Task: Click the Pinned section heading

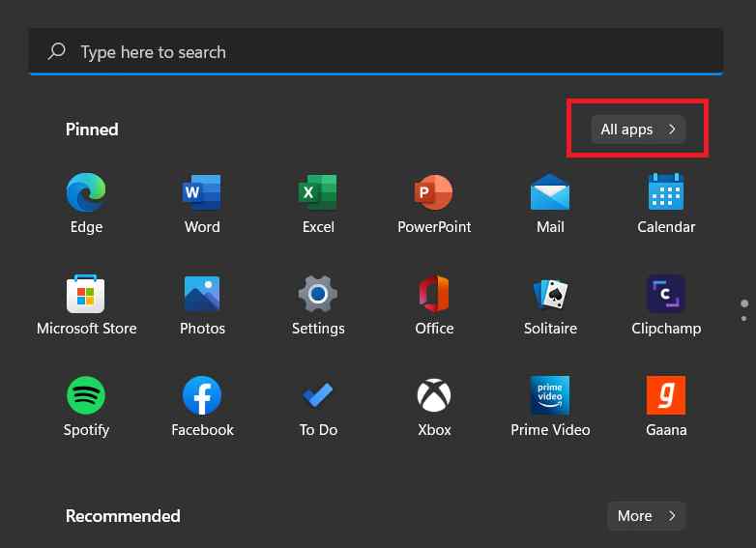Action: point(92,130)
